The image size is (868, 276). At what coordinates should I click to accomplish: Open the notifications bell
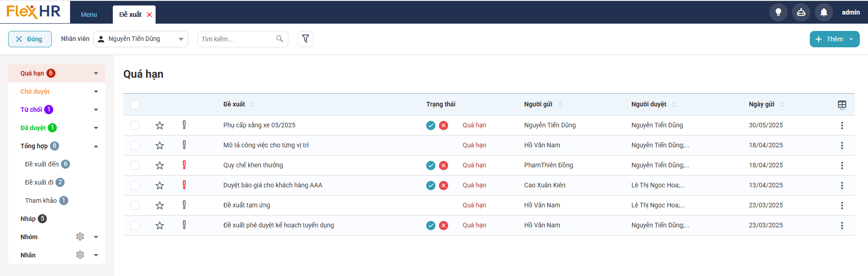coord(824,12)
